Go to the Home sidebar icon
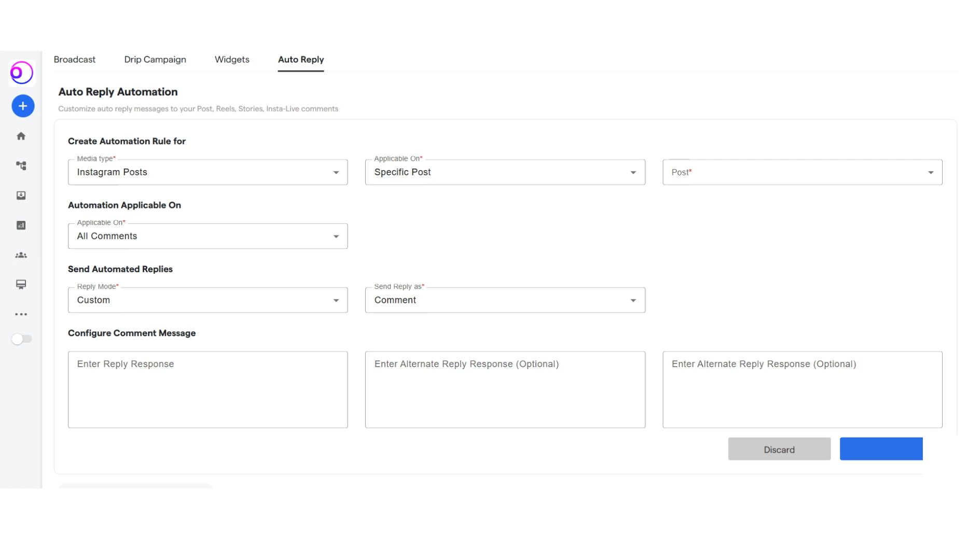The width and height of the screenshot is (968, 560). [x=21, y=136]
